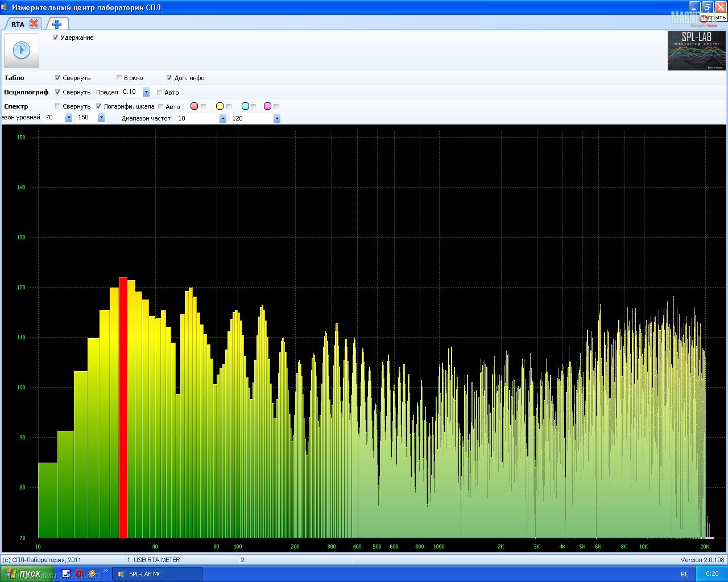728x582 pixels.
Task: Click the status bar entry 1: USB RTA METER
Action: click(x=153, y=560)
